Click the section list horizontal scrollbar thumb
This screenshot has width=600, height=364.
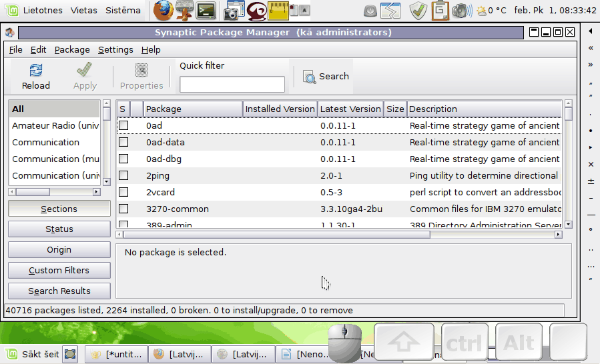pos(33,191)
